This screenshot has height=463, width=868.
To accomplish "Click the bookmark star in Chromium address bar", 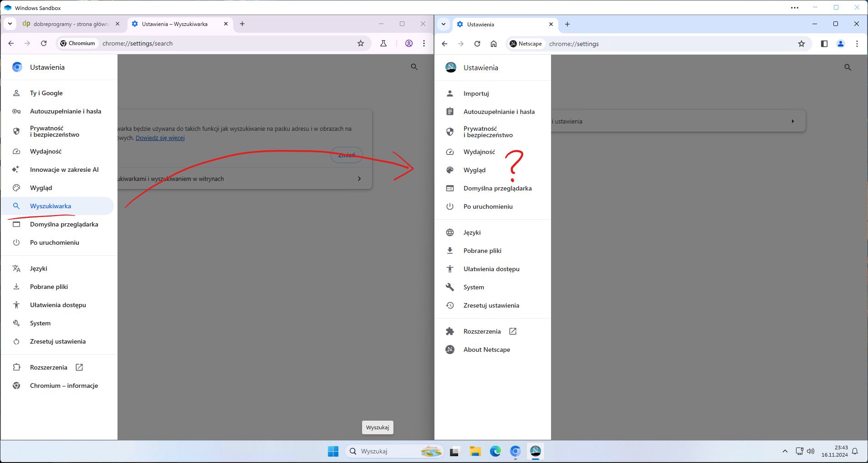I will [361, 43].
